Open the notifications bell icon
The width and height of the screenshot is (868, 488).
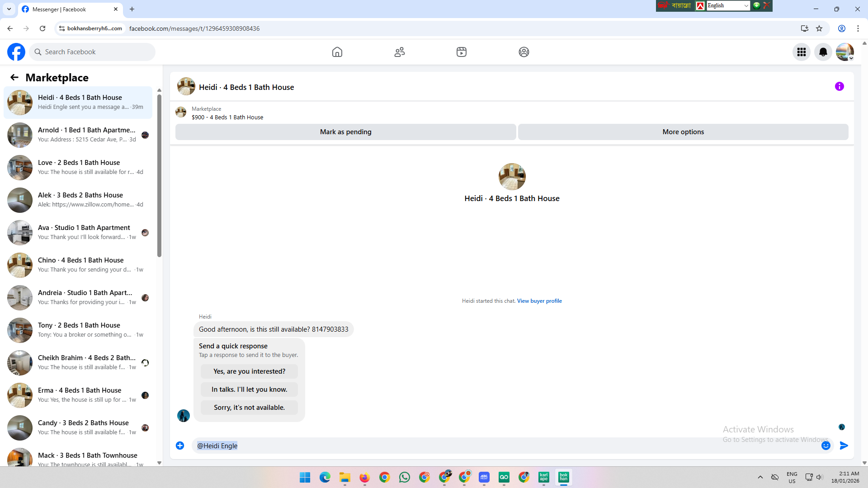tap(823, 52)
